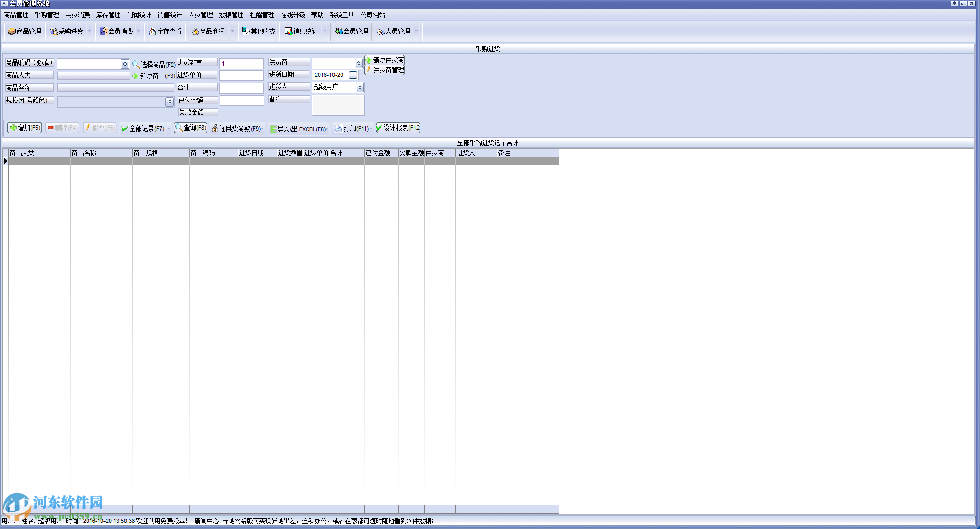Open 人员管理 menu in menu bar

click(201, 15)
